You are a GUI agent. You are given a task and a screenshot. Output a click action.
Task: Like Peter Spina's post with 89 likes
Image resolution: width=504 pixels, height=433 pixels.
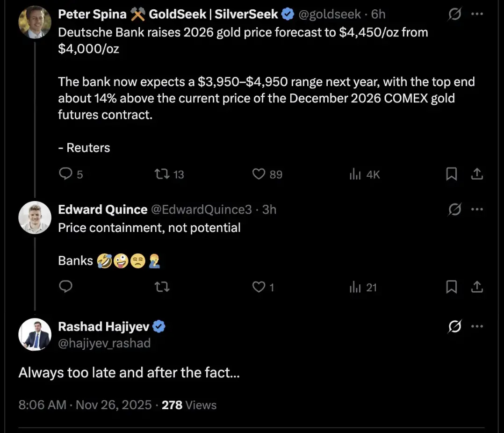tap(259, 174)
